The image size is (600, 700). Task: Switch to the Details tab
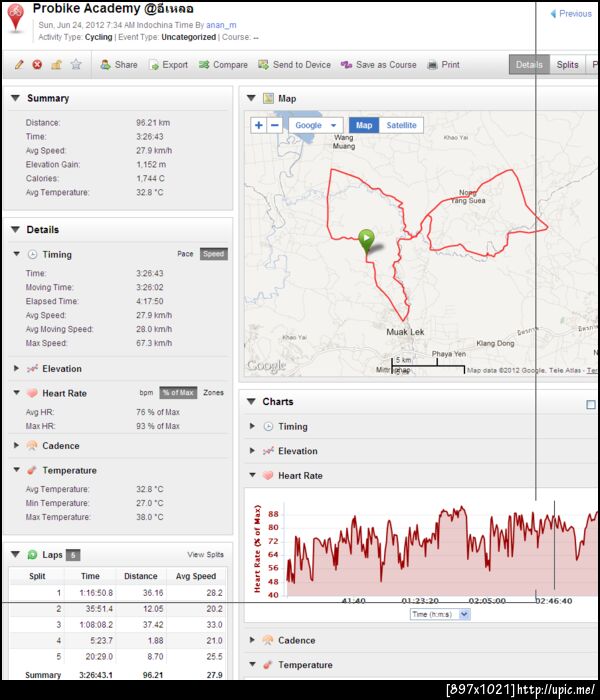click(529, 65)
